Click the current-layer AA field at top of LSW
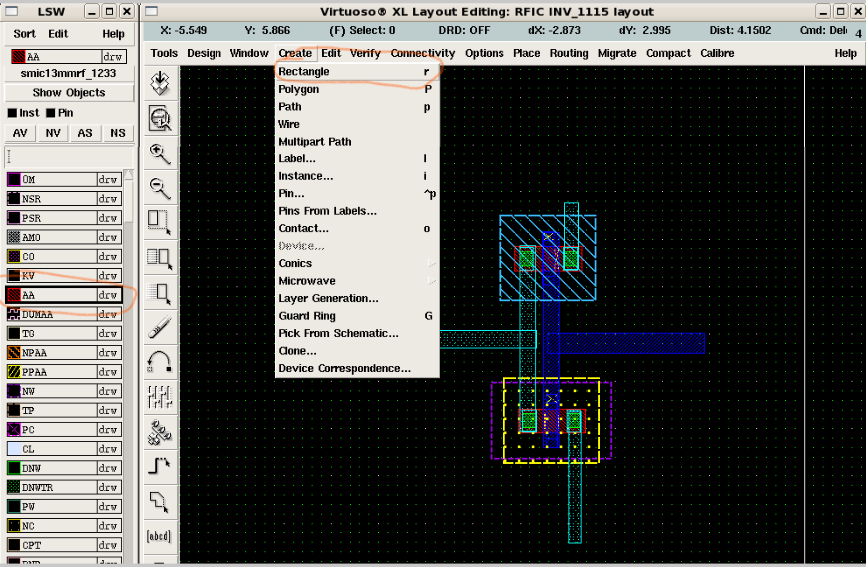This screenshot has width=866, height=567. pos(68,56)
